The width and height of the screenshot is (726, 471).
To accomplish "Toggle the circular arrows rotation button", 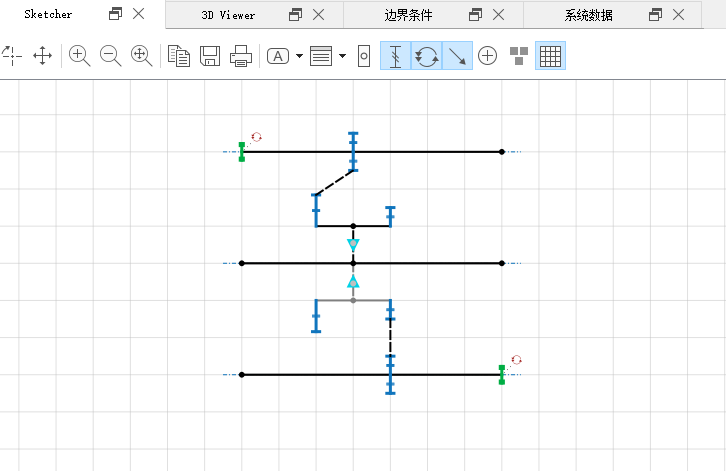I will point(427,56).
